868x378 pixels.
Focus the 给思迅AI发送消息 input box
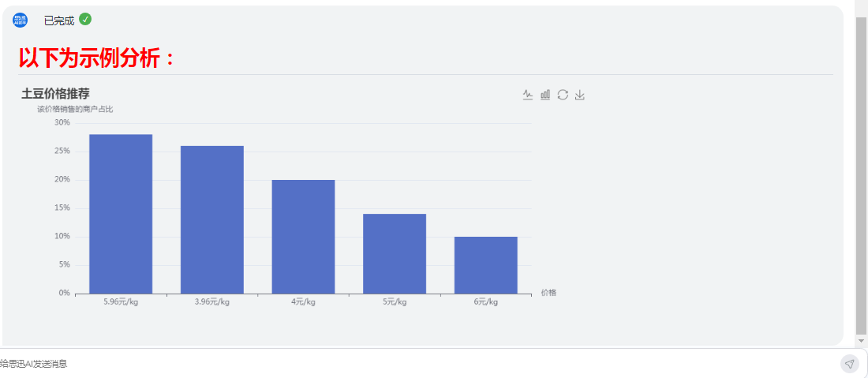pyautogui.click(x=418, y=364)
